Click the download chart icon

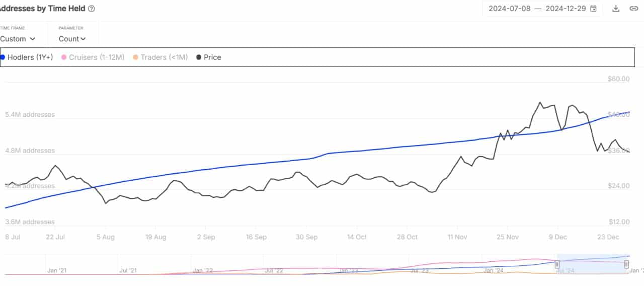[616, 9]
